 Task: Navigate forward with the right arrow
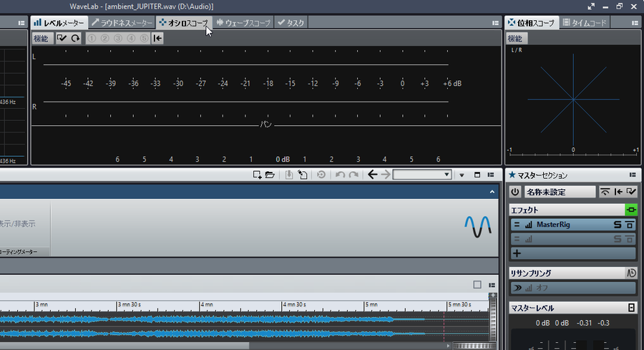385,175
